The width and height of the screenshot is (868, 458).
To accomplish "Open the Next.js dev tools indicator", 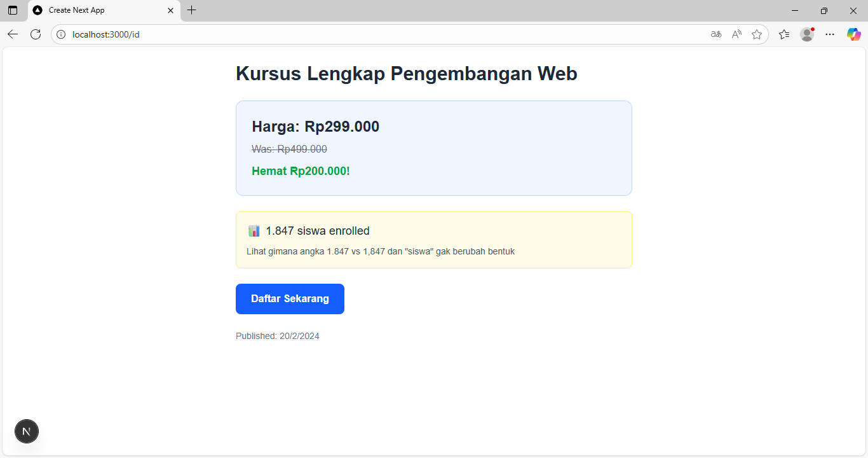I will 27,431.
